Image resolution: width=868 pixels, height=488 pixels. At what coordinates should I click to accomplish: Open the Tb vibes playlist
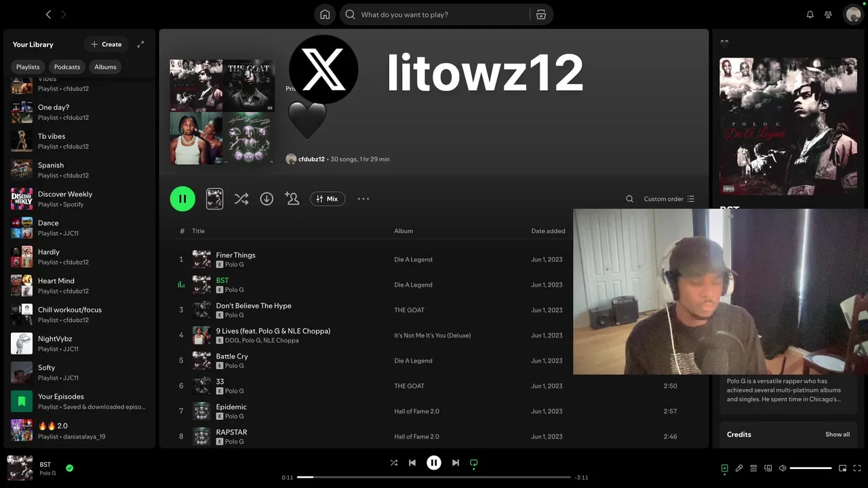pos(79,141)
